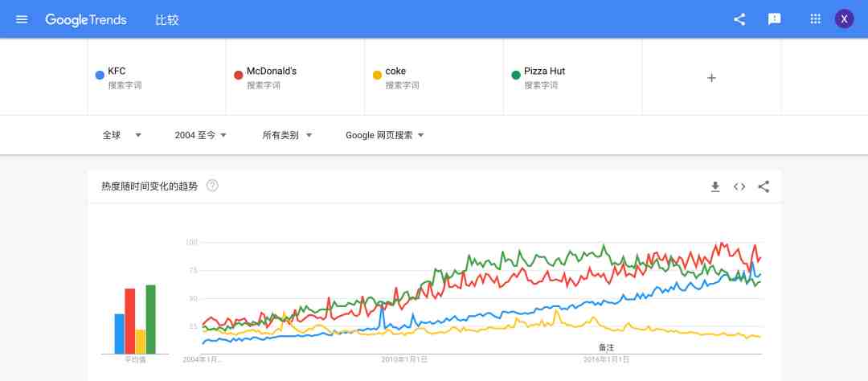Click the 备注 note marker on chart
This screenshot has height=381, width=868.
[606, 348]
